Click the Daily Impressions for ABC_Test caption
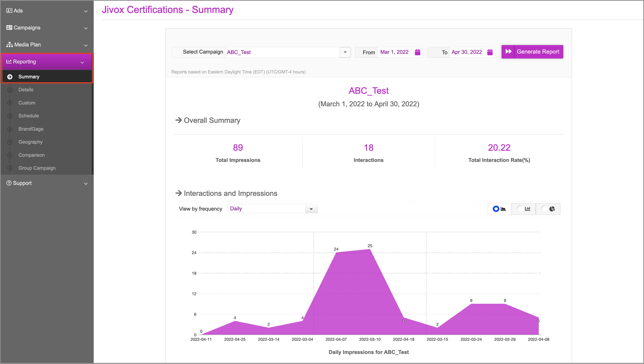The image size is (644, 364). [x=369, y=352]
